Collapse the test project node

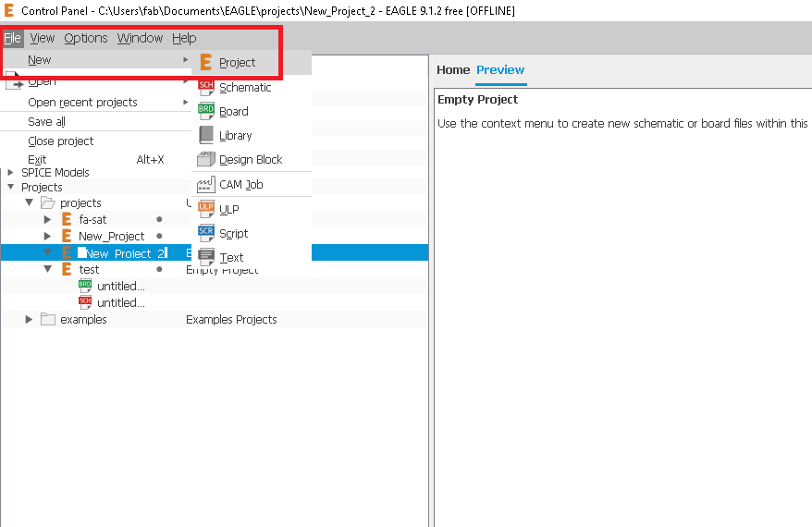[48, 269]
